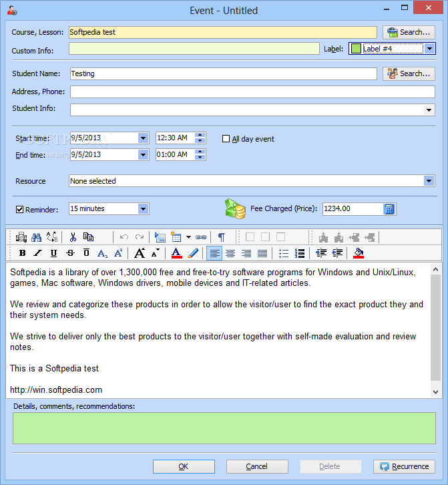Click the Copy icon in toolbar

88,237
